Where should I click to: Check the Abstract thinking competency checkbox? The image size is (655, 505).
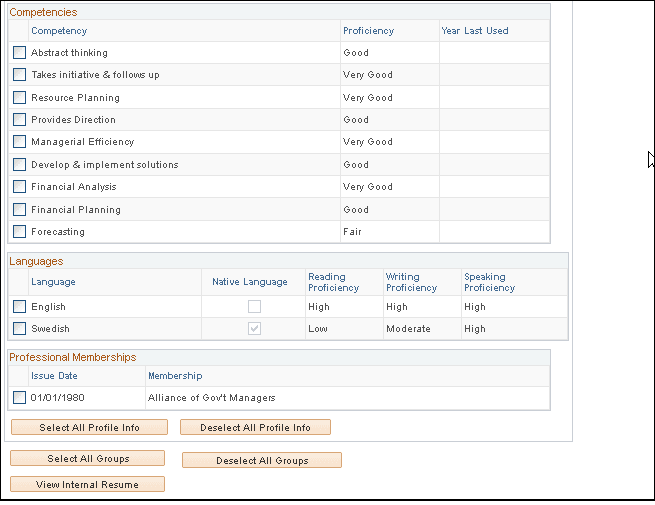[x=20, y=53]
